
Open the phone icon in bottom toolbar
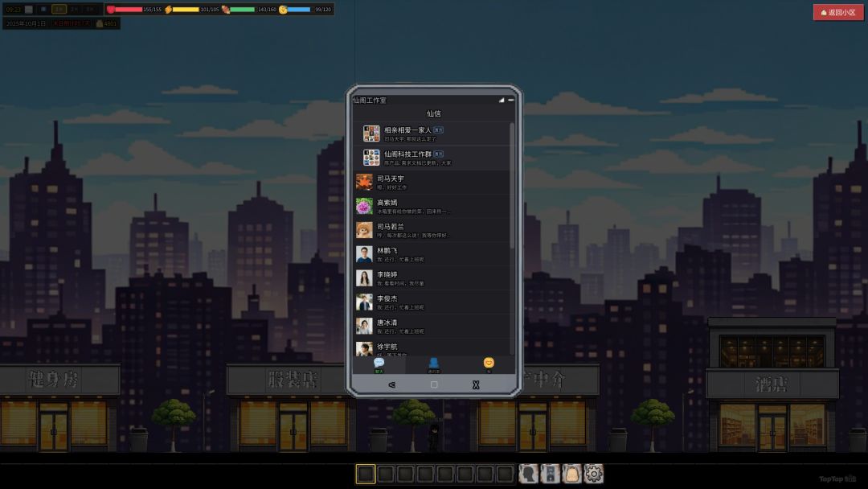pos(551,474)
